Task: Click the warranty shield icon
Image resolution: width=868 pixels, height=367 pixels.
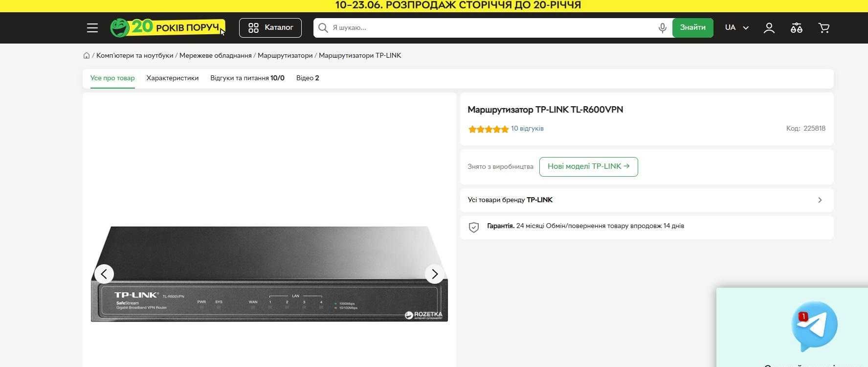Action: [474, 227]
